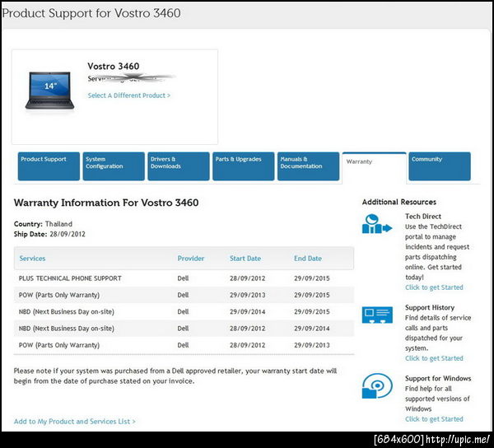Click to get Started under Tech Direct
494x448 pixels.
pos(434,287)
